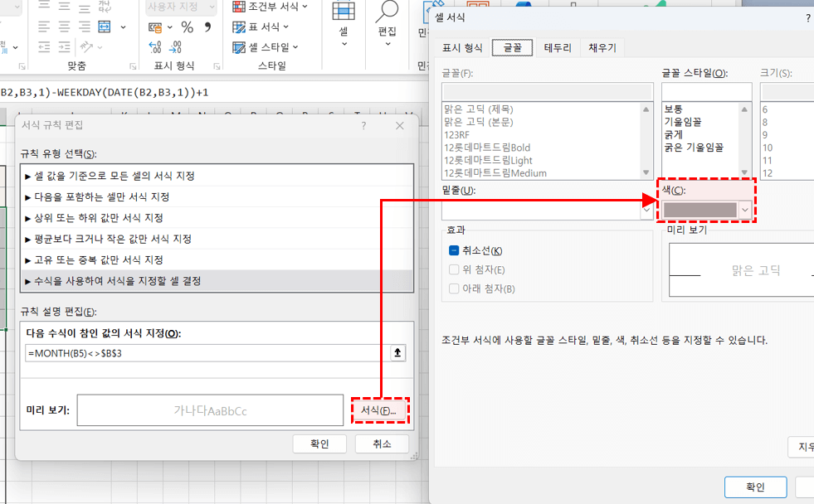Click the collapse dialog arrow next to formula box
Screen dimensions: 814x504
click(x=397, y=352)
